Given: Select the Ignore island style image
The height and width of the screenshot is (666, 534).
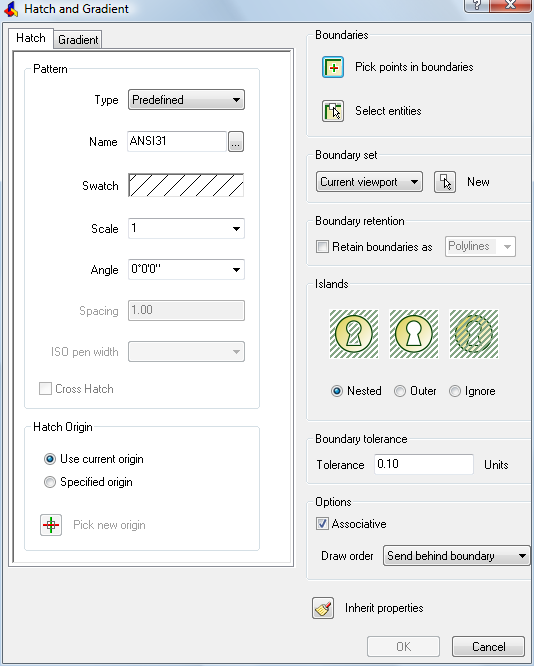Looking at the screenshot, I should [474, 334].
